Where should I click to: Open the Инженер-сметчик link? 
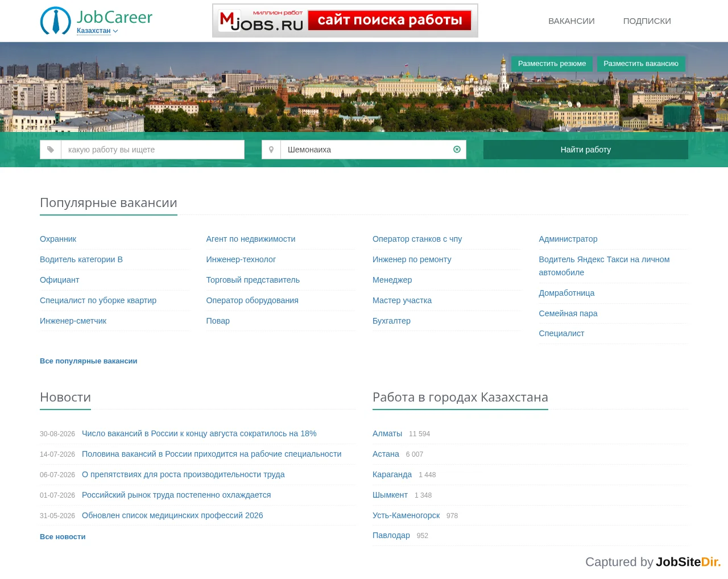pyautogui.click(x=73, y=321)
